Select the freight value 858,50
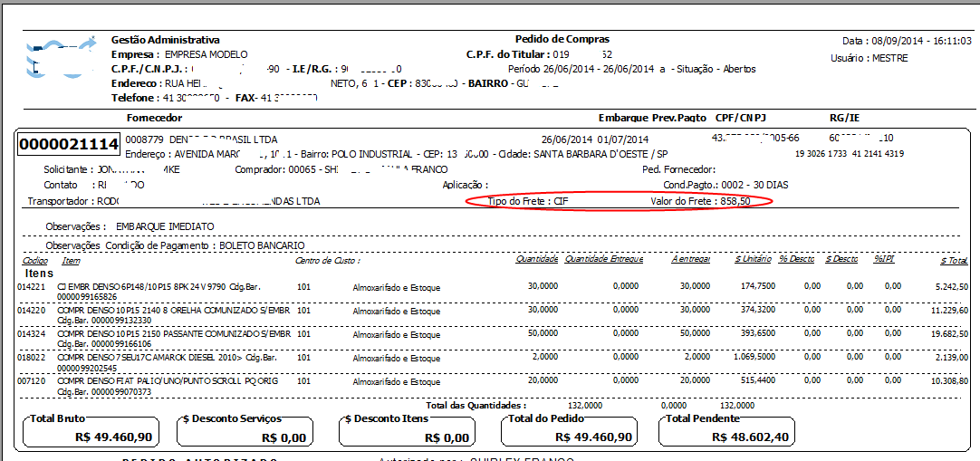Image resolution: width=980 pixels, height=461 pixels. pyautogui.click(x=735, y=201)
